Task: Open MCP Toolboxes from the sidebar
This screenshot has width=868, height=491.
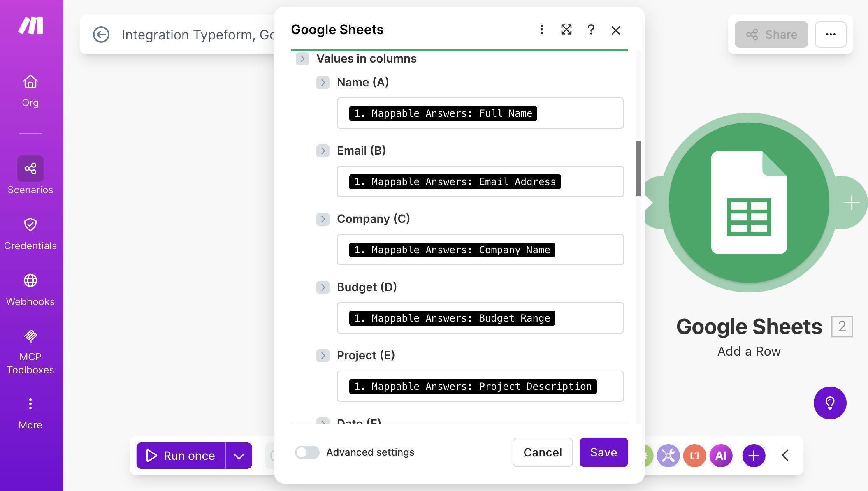Action: click(30, 336)
